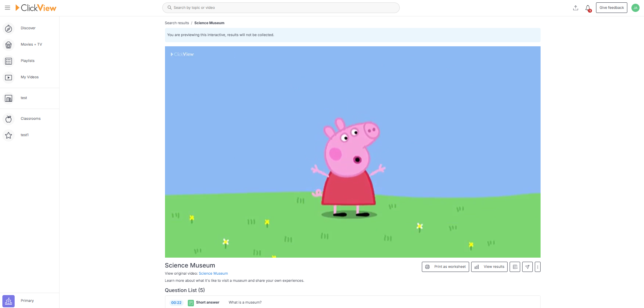Click Print as worksheet button

point(445,267)
